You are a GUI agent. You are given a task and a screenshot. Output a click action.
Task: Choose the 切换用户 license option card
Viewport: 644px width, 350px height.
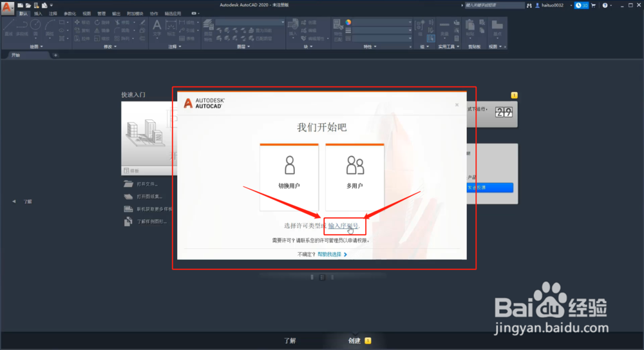pyautogui.click(x=289, y=177)
